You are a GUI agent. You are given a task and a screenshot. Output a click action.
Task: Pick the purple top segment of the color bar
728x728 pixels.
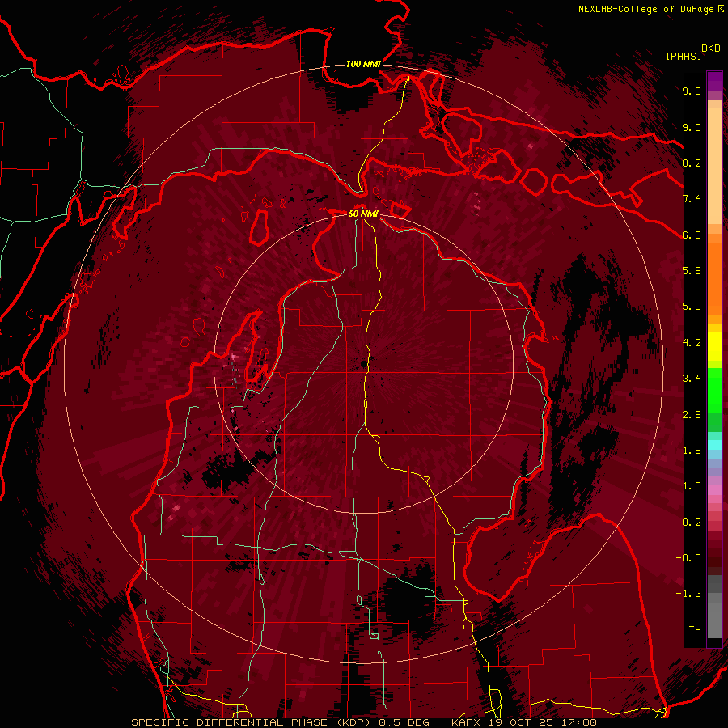point(714,81)
